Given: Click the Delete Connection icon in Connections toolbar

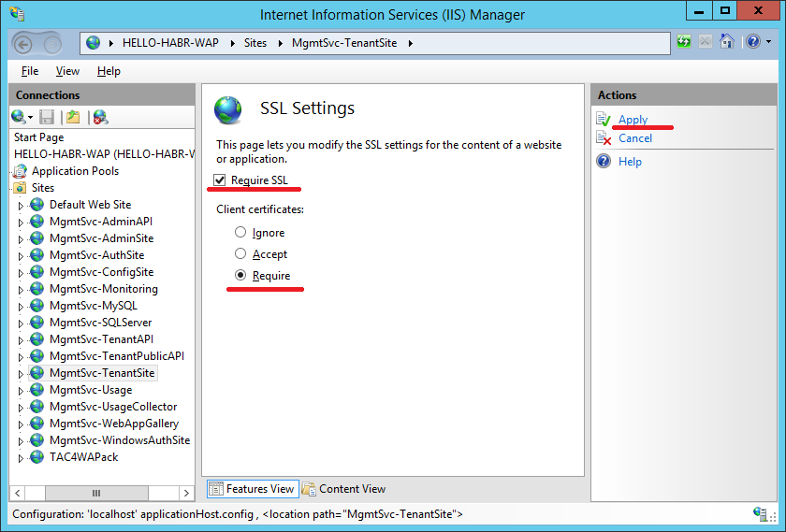Looking at the screenshot, I should [x=100, y=117].
